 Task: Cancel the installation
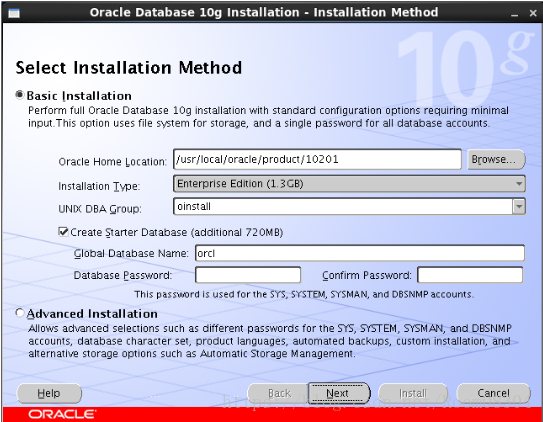tap(493, 393)
